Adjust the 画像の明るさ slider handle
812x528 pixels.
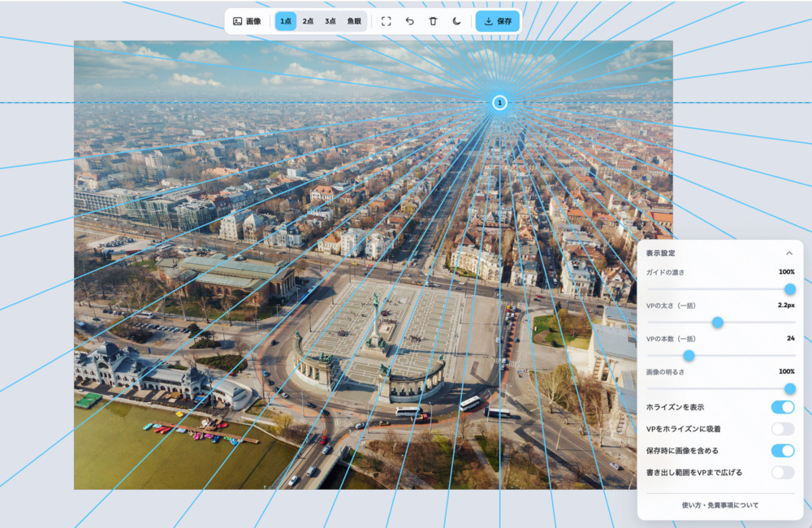790,388
